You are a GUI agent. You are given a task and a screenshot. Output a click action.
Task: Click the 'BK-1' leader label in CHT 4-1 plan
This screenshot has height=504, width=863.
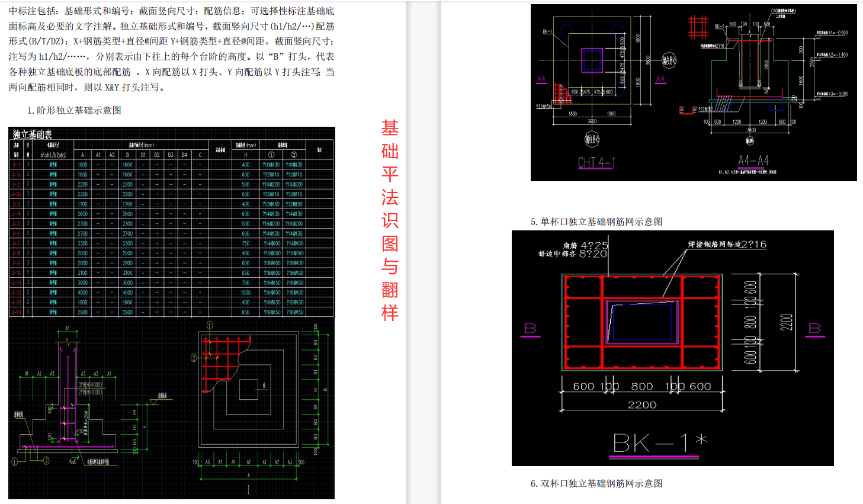(547, 31)
